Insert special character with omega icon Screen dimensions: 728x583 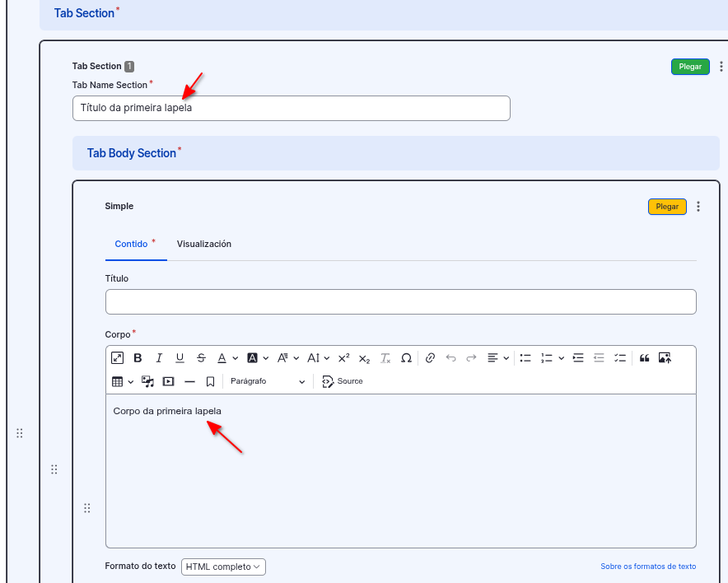click(406, 358)
